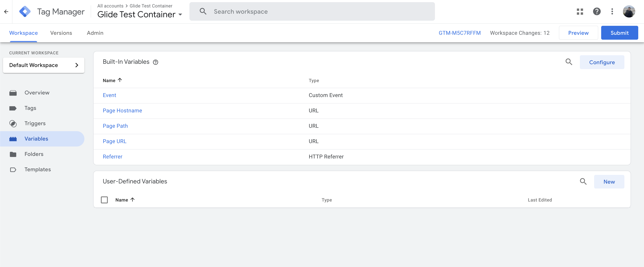This screenshot has width=644, height=267.
Task: Open Triggers in the sidebar
Action: tap(35, 123)
